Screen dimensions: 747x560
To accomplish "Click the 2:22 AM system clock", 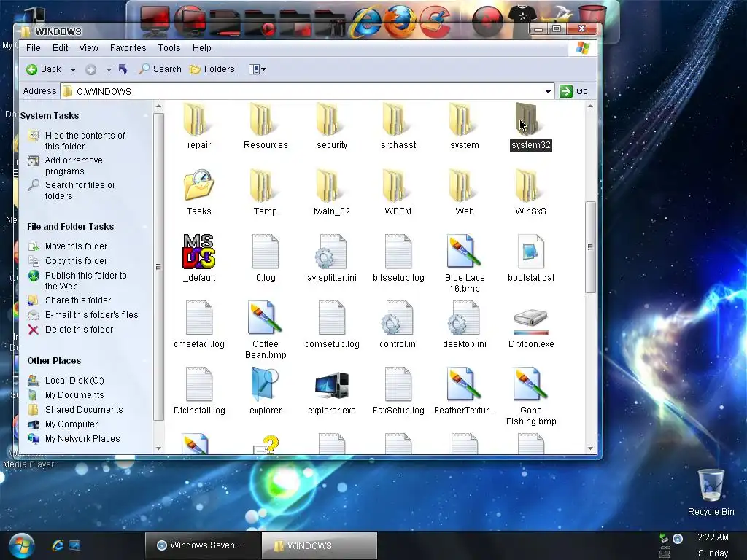I will (713, 537).
